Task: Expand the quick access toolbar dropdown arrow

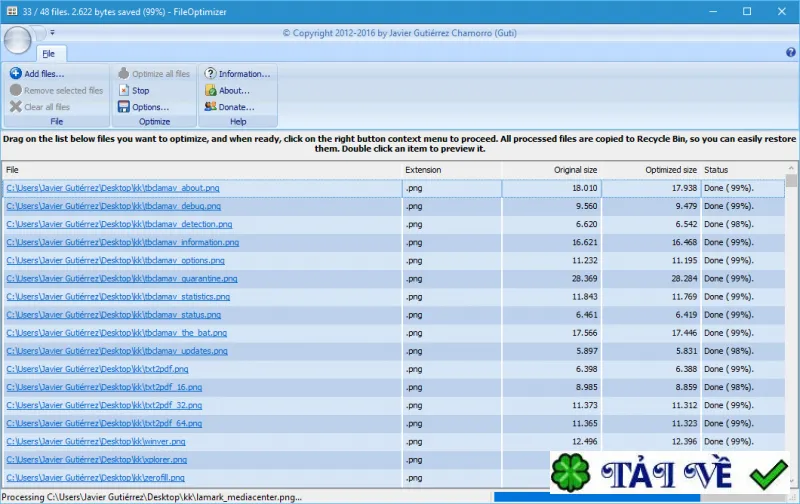Action: [x=52, y=33]
